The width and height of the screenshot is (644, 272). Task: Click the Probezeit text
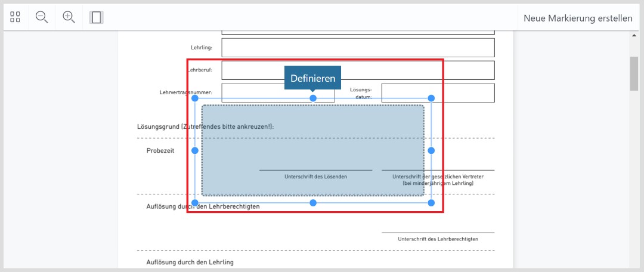(160, 151)
